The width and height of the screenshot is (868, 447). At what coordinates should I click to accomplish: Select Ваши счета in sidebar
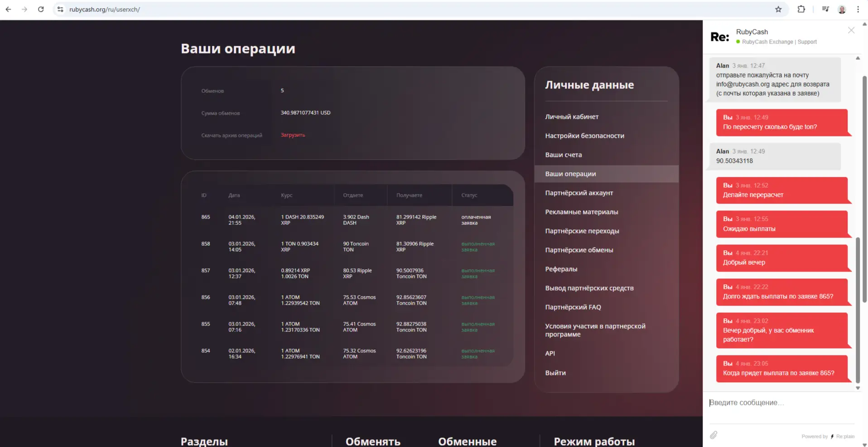coord(563,155)
